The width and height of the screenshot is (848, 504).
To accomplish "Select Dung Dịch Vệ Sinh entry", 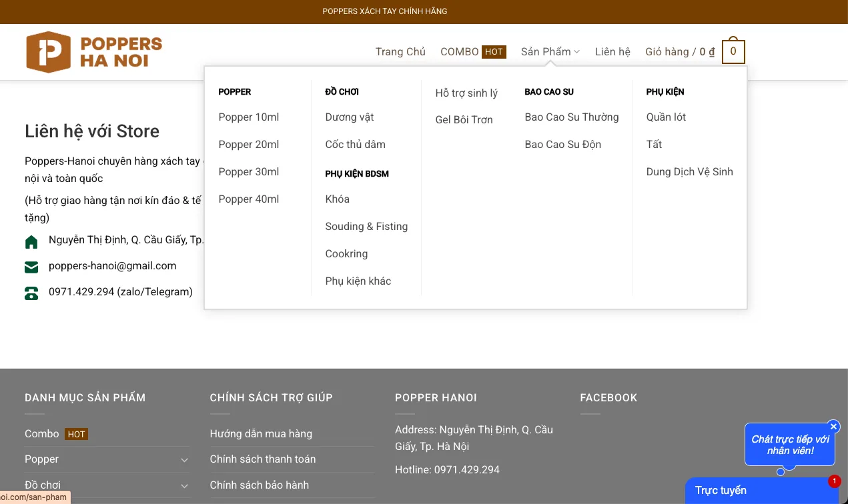I will click(x=689, y=171).
